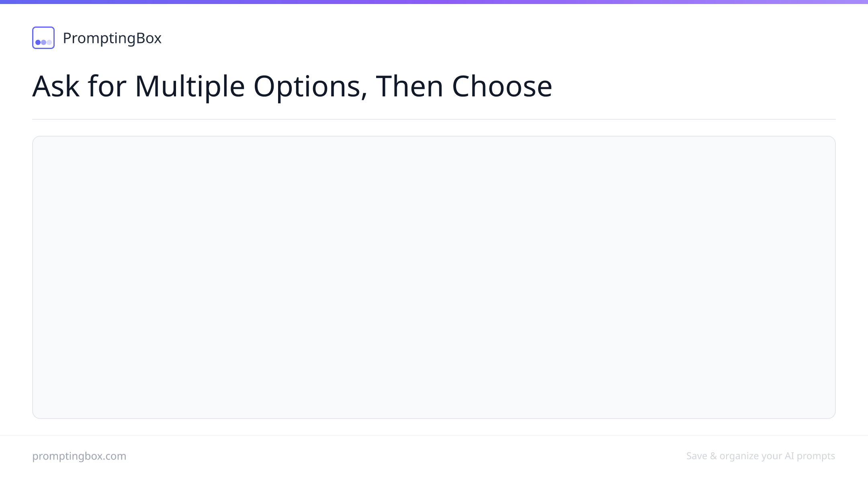868x482 pixels.
Task: Click inside the empty gray prompt box
Action: pos(434,277)
